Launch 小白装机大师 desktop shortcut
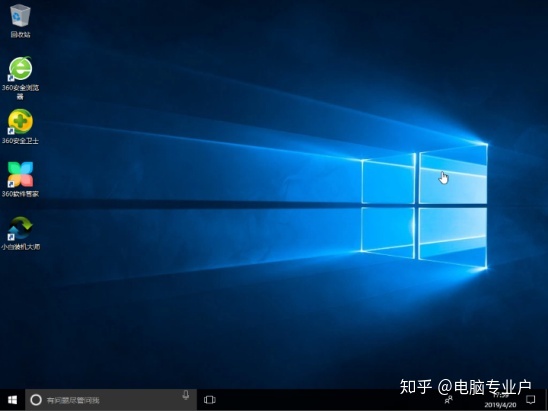Image resolution: width=548 pixels, height=411 pixels. pos(20,233)
